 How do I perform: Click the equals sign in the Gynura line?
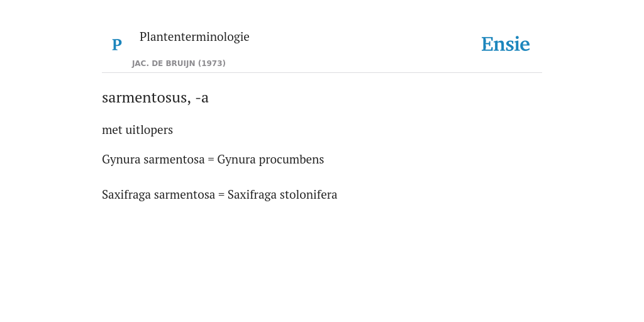[211, 160]
